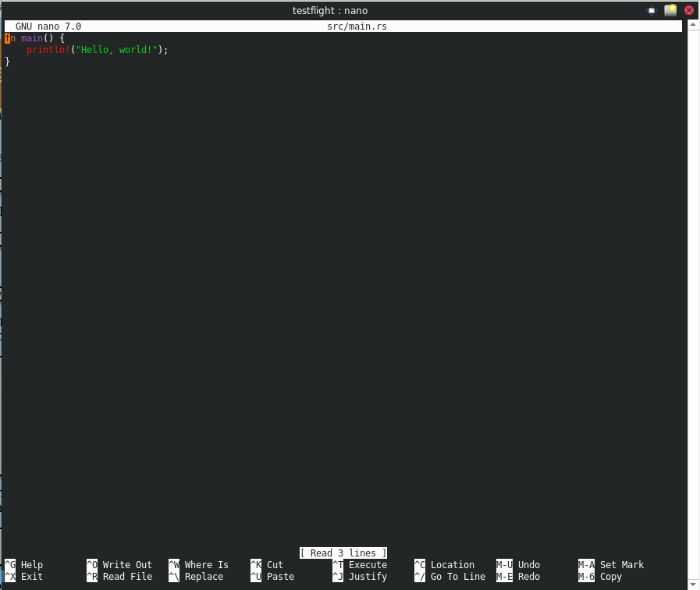This screenshot has height=590, width=700.
Task: Click the "Hello, world!" string literal
Action: pyautogui.click(x=117, y=50)
